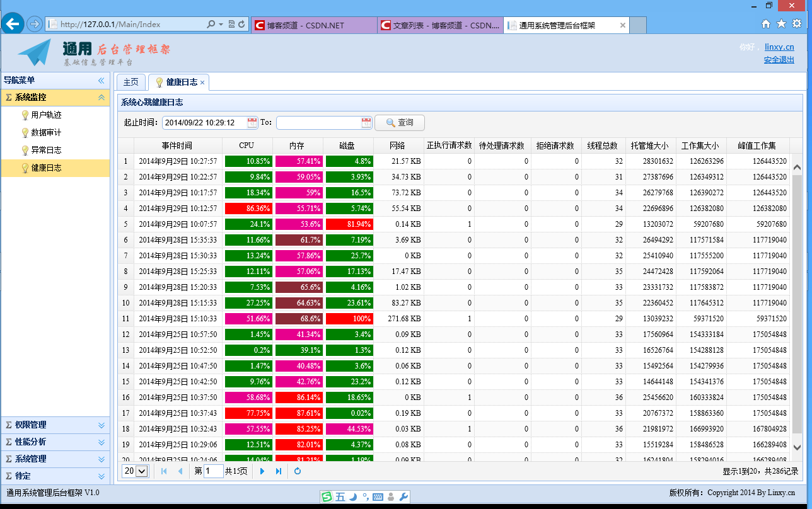Open end date calendar picker icon
The width and height of the screenshot is (812, 509).
[366, 123]
